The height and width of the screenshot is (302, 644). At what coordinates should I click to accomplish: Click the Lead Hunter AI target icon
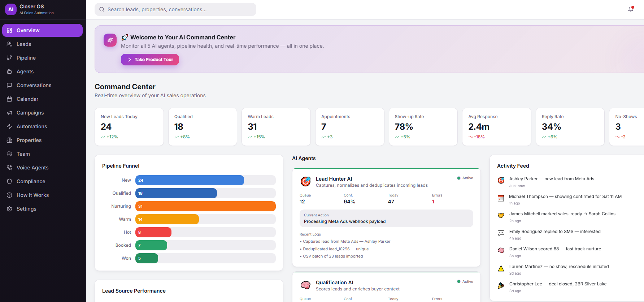pyautogui.click(x=306, y=181)
